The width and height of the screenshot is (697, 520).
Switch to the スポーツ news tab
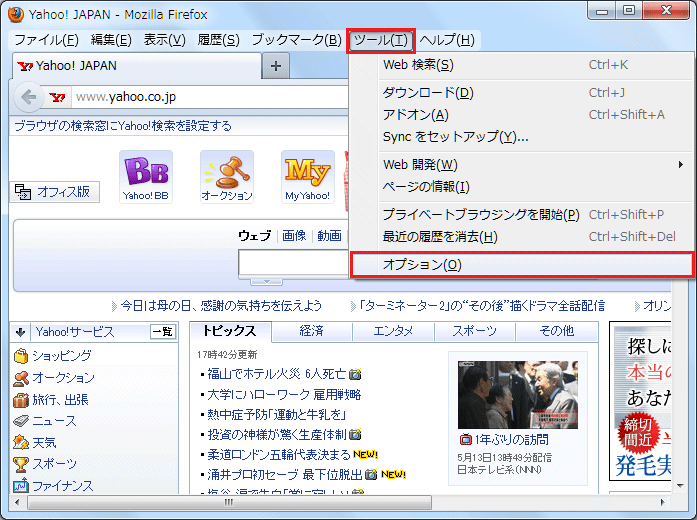[474, 331]
